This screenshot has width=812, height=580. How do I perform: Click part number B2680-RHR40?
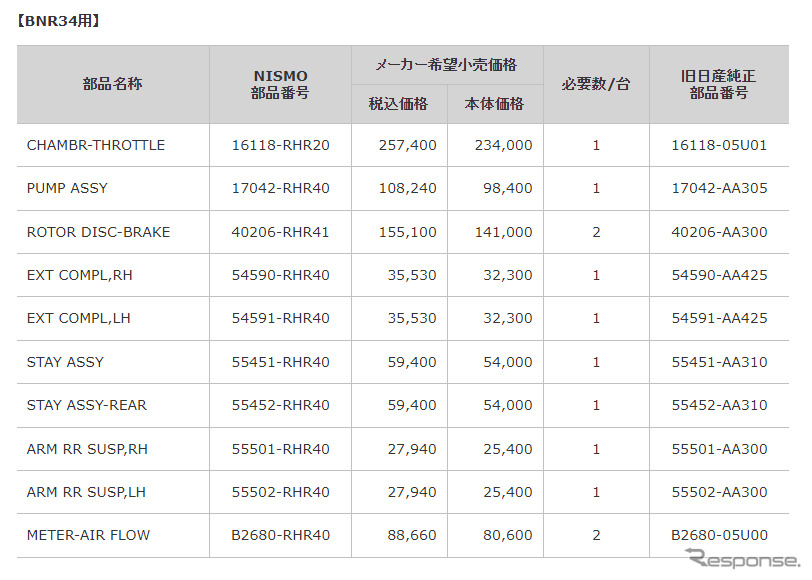pos(280,535)
